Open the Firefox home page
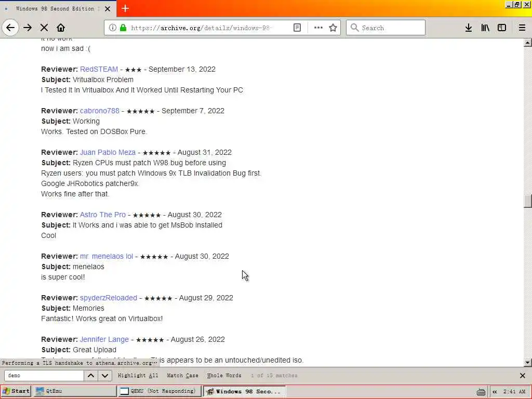532x399 pixels. tap(61, 28)
